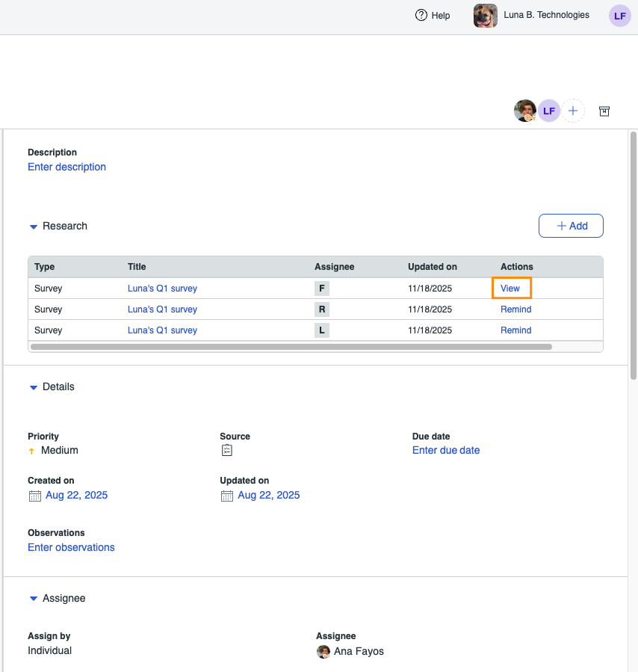
Task: Click Enter description field
Action: pyautogui.click(x=66, y=167)
